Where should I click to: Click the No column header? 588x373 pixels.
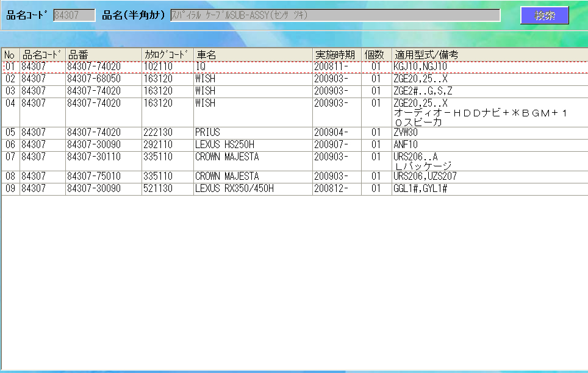(x=10, y=55)
